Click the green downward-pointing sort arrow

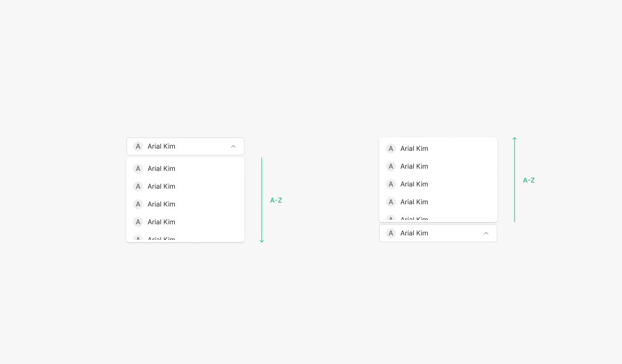click(262, 200)
